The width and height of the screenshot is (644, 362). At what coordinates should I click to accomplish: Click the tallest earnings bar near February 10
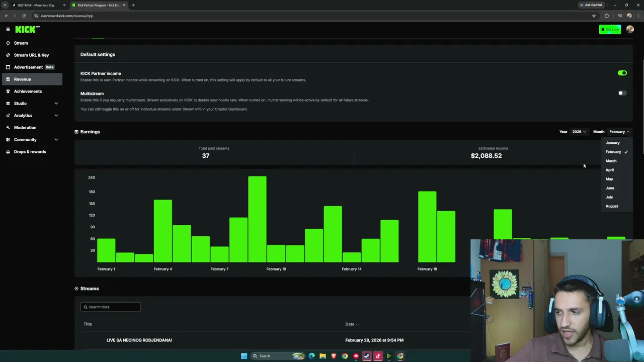coord(257,219)
